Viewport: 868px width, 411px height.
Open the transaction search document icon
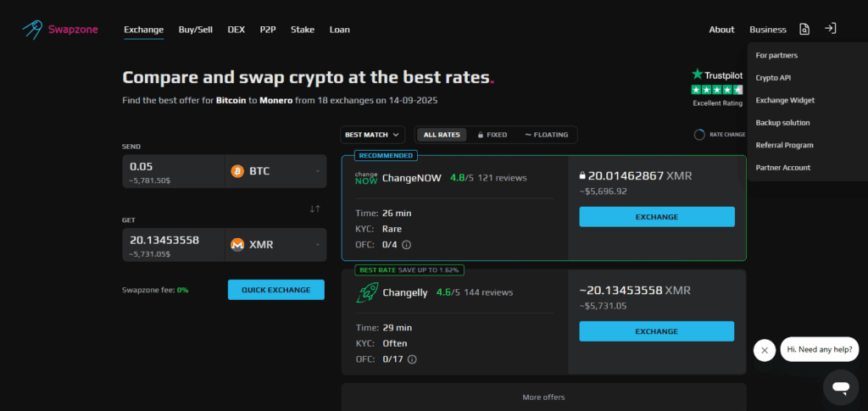[804, 30]
